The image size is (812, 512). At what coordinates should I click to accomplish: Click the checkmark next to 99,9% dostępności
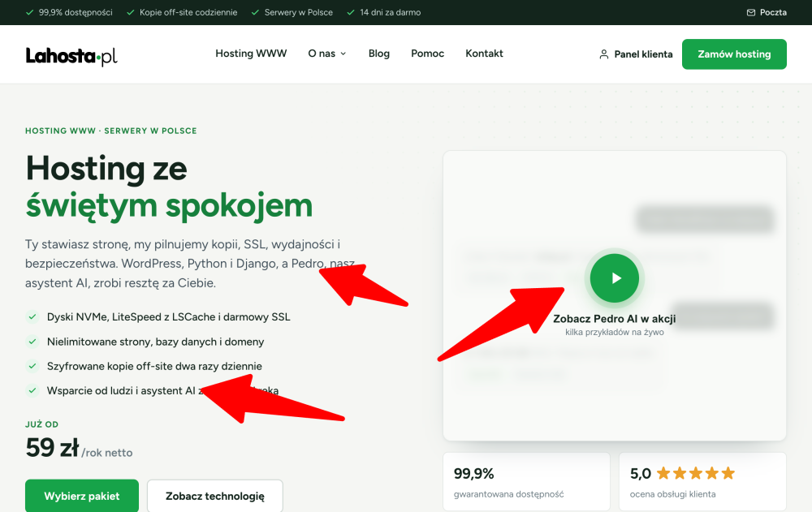30,12
